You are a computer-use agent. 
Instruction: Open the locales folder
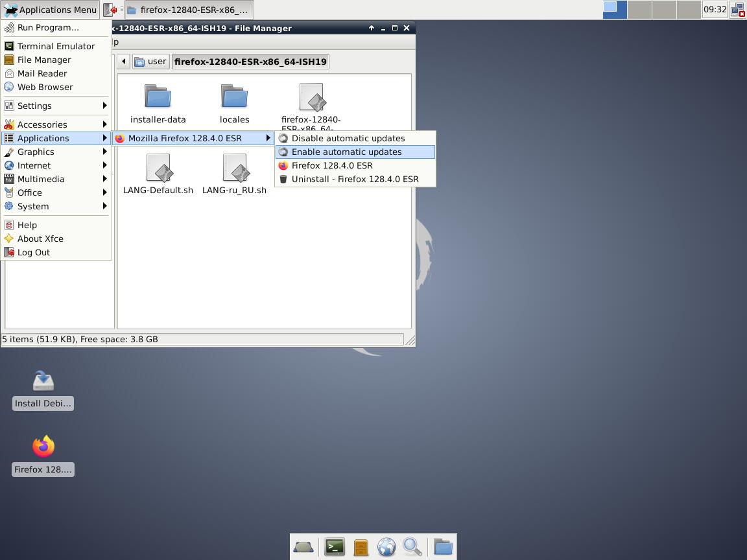click(x=234, y=104)
